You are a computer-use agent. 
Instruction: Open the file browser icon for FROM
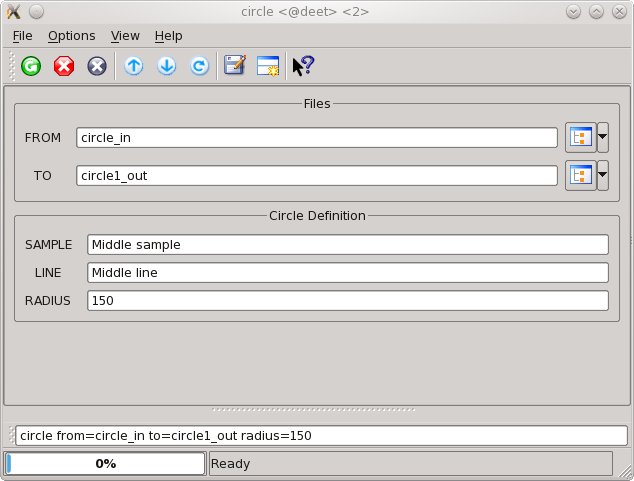coord(580,137)
